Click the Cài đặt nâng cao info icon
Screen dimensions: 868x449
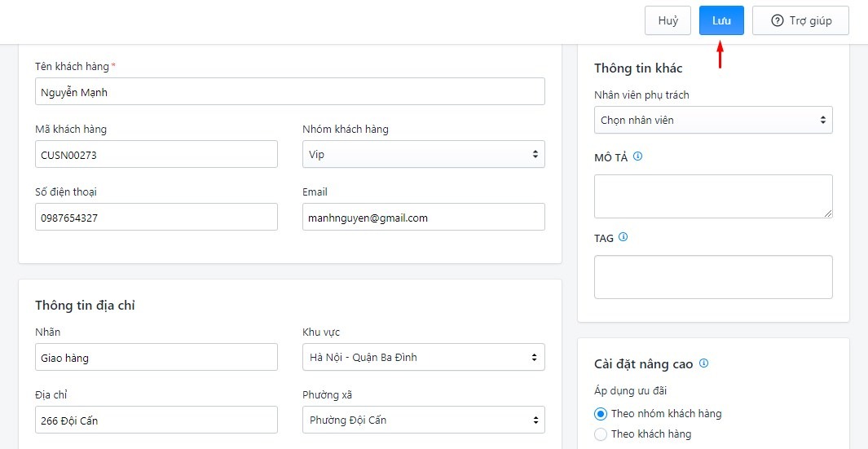(x=704, y=363)
